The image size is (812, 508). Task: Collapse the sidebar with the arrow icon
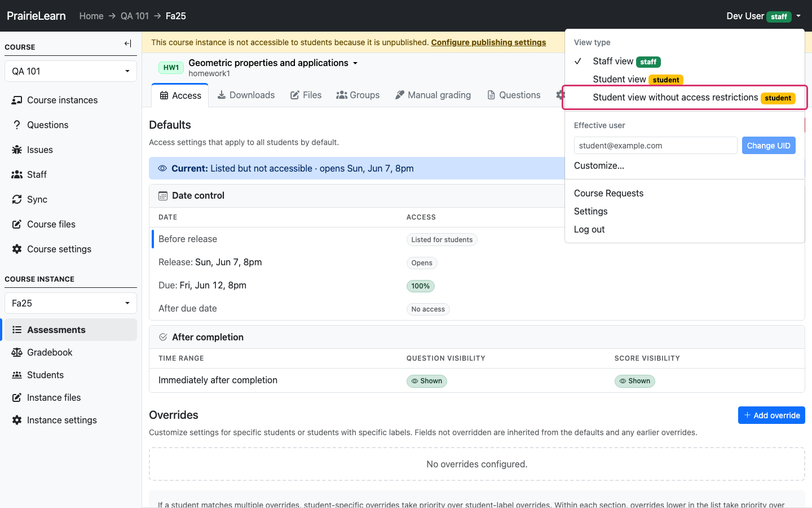click(128, 43)
